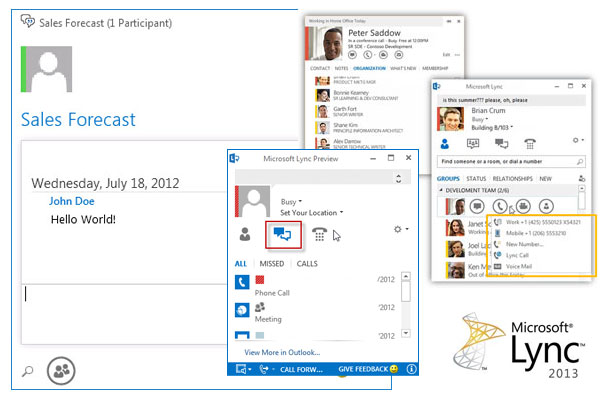Image resolution: width=610 pixels, height=400 pixels.
Task: Switch to NEW tab in contacts list
Action: tap(545, 179)
